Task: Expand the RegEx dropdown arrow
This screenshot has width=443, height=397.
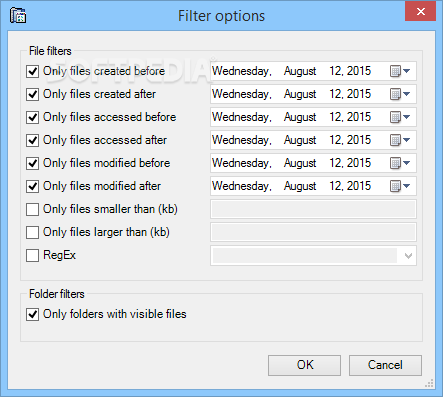Action: [x=408, y=256]
